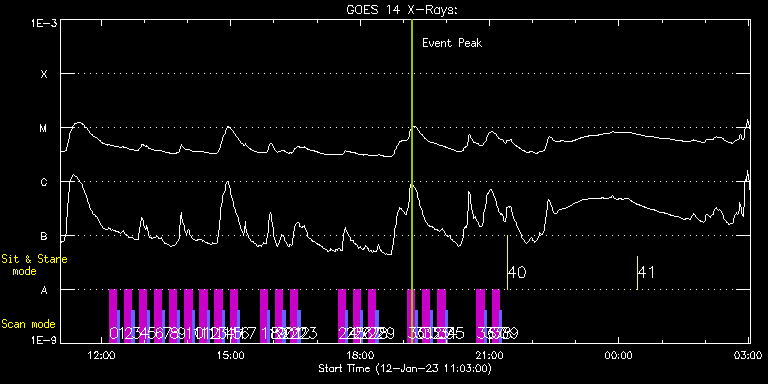
Task: Click the GOES 14 X-Rays plot title
Action: click(402, 10)
